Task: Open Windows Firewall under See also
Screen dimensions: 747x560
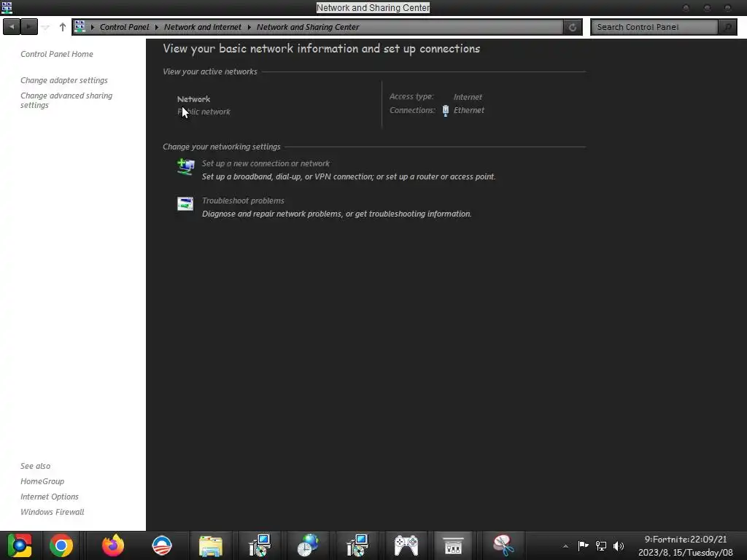Action: click(52, 512)
